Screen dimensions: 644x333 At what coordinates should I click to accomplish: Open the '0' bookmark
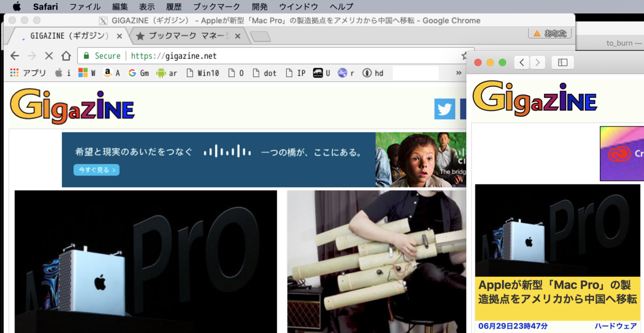point(236,73)
